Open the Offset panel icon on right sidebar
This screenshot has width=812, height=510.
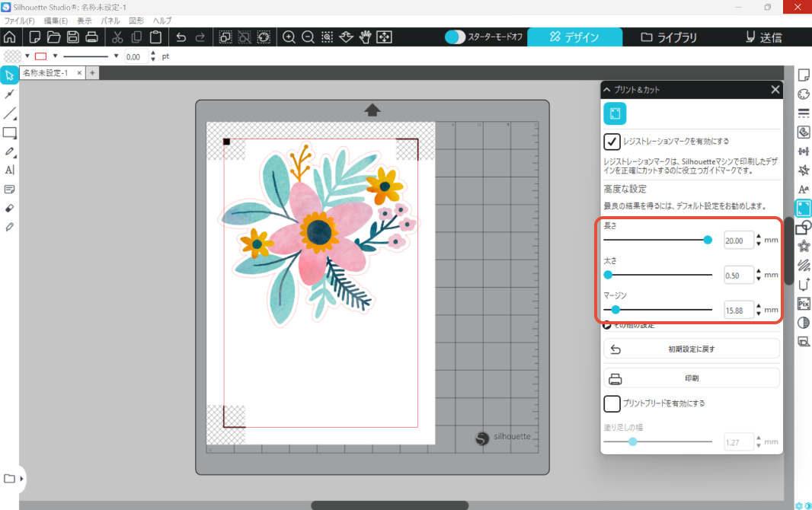coord(804,247)
